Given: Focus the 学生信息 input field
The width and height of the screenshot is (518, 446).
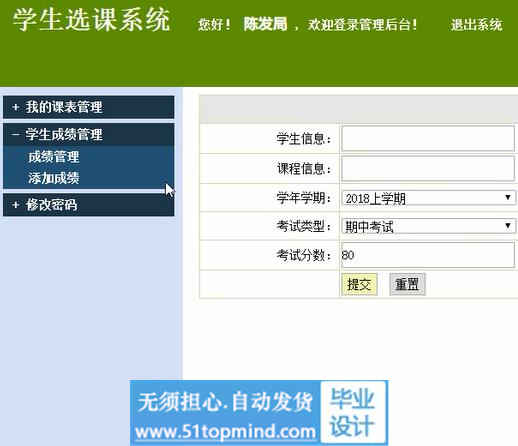Looking at the screenshot, I should point(428,138).
